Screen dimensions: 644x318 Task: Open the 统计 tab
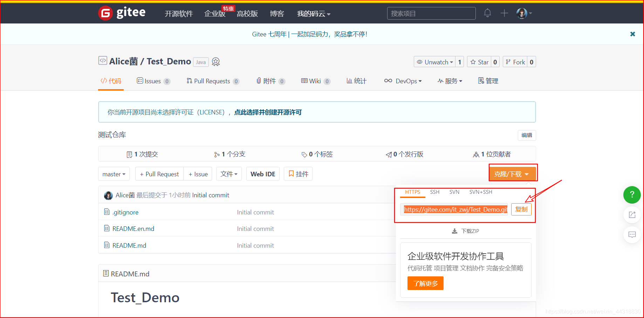click(356, 81)
